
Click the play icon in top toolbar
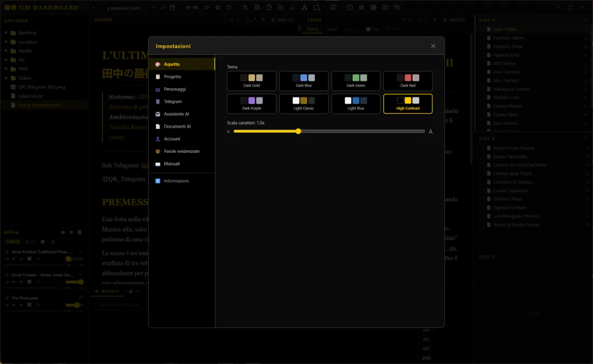tap(207, 8)
